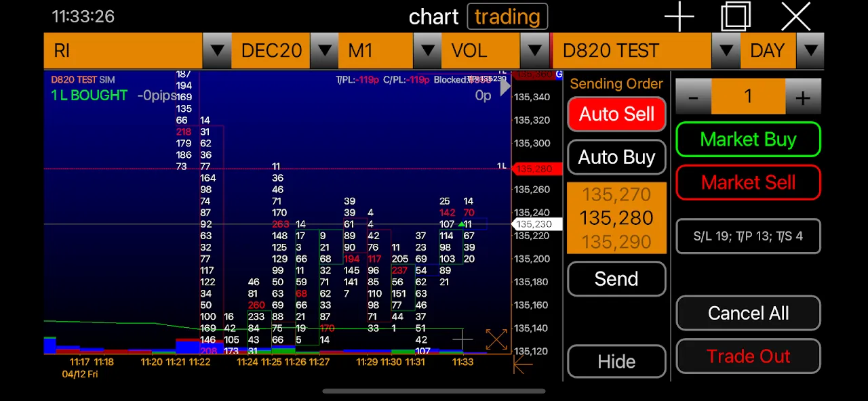The width and height of the screenshot is (868, 401).
Task: Decrease order quantity with minus button
Action: click(693, 97)
